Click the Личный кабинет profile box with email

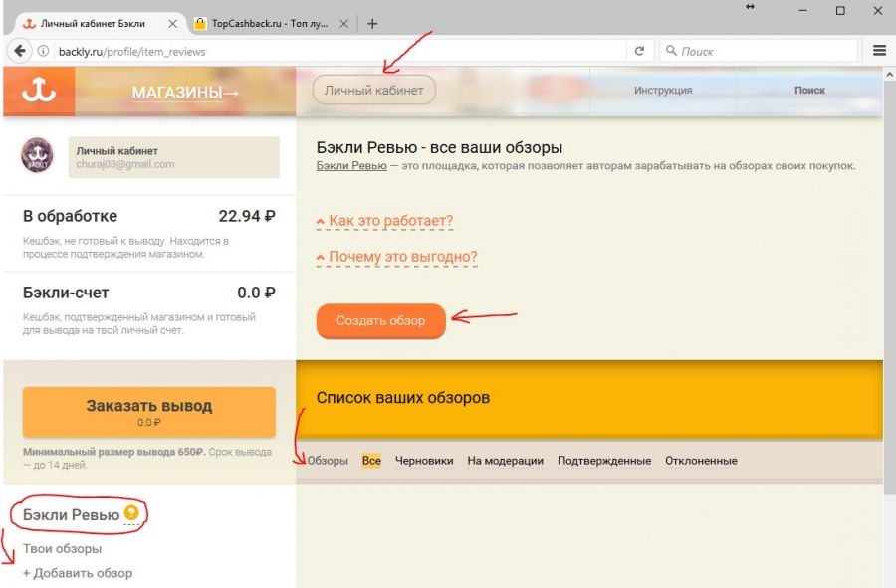173,157
